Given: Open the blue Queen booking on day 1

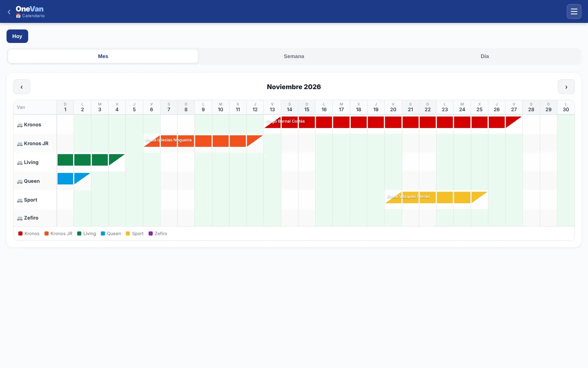Looking at the screenshot, I should [65, 179].
